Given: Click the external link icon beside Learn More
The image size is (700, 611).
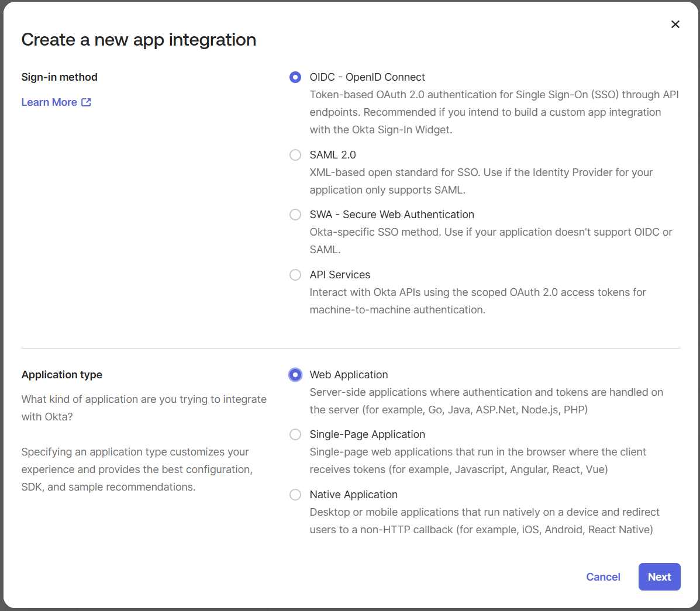Looking at the screenshot, I should tap(87, 102).
